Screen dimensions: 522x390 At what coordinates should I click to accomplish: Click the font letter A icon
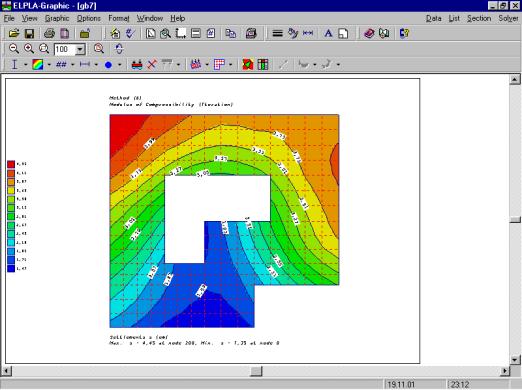(328, 33)
